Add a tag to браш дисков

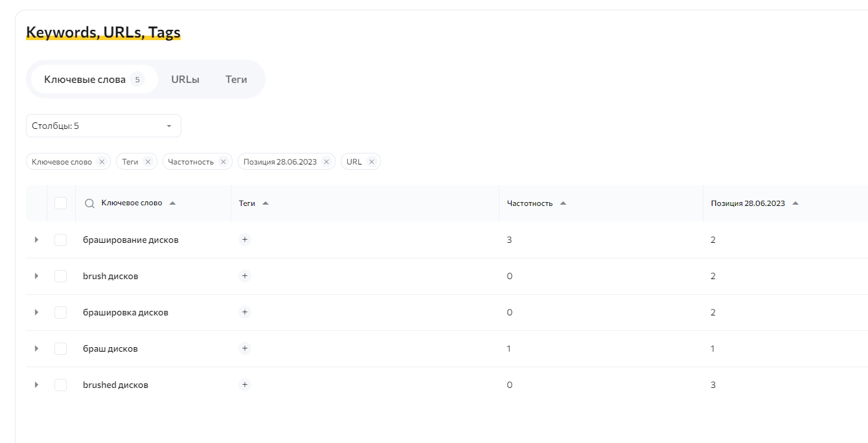(245, 348)
